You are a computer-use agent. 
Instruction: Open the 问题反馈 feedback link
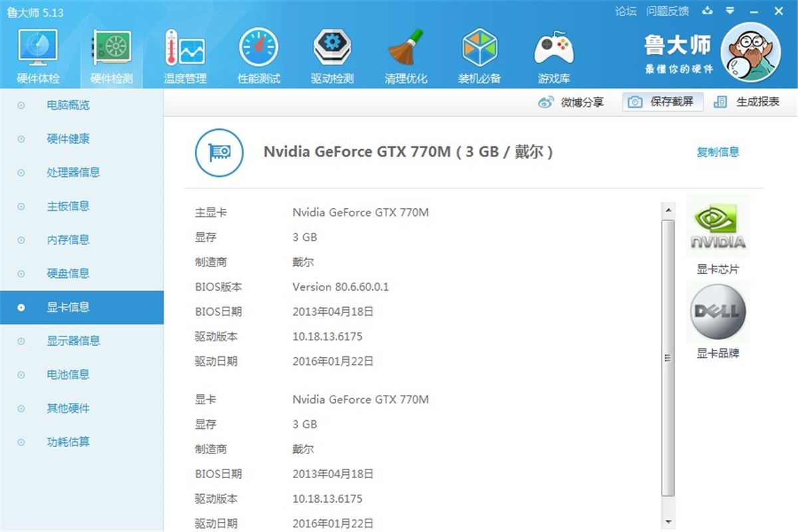(668, 11)
